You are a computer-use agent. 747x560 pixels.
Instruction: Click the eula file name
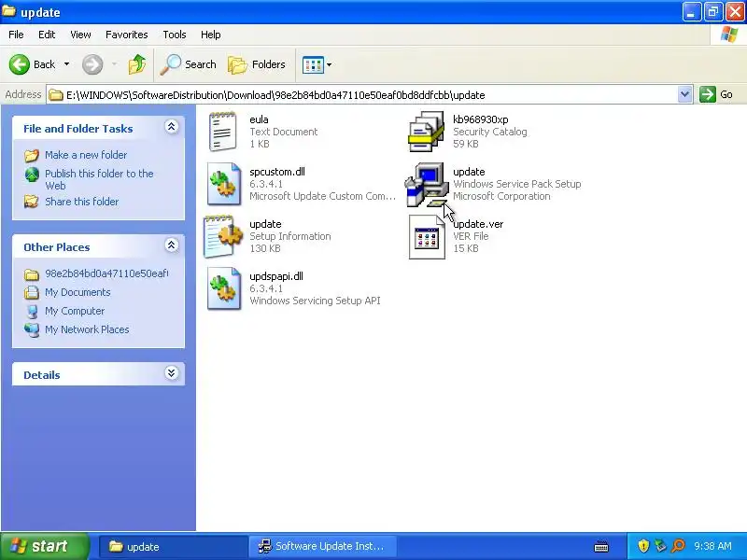tap(259, 119)
